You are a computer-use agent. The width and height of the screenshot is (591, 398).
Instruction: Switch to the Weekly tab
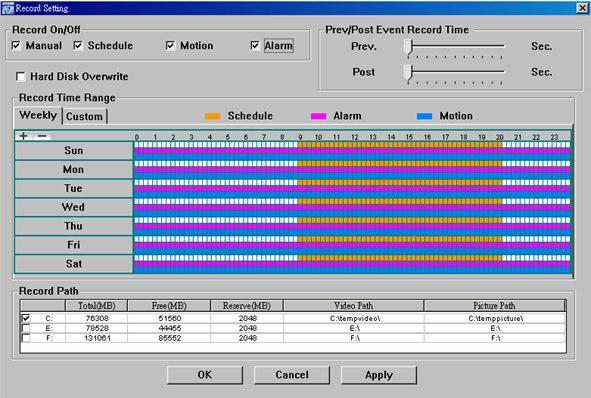(x=38, y=115)
